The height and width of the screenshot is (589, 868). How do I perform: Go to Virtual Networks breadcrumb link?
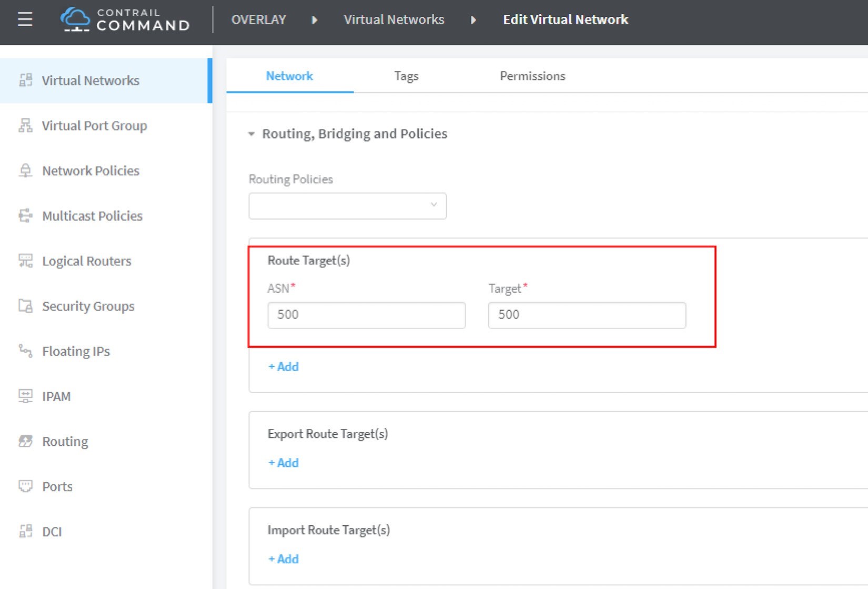click(394, 19)
